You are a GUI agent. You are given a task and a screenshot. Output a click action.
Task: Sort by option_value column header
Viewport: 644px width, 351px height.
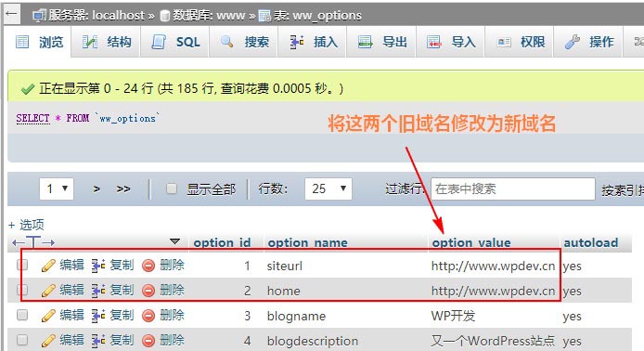point(471,242)
